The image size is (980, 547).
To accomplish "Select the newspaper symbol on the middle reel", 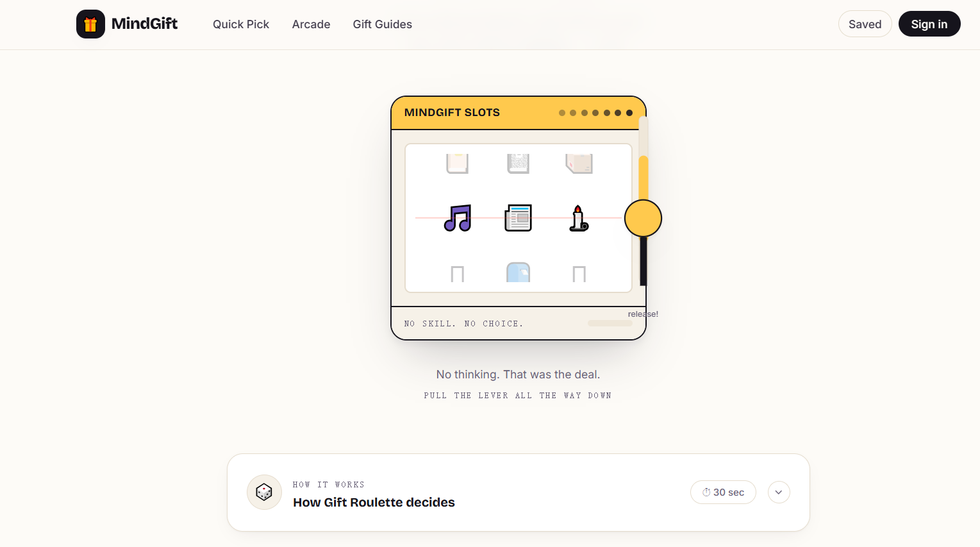I will (518, 218).
